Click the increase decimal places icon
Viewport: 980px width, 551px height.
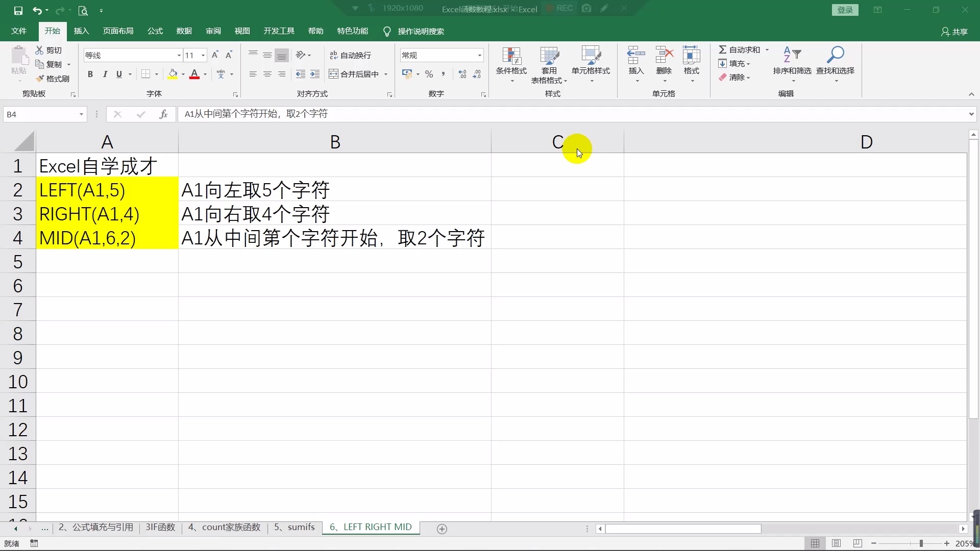[462, 74]
